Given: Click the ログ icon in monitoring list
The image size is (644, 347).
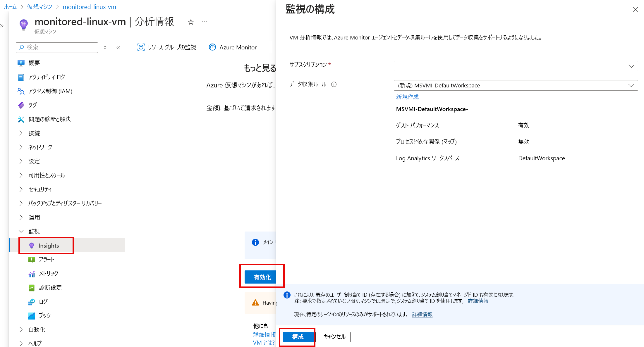Looking at the screenshot, I should pos(32,302).
